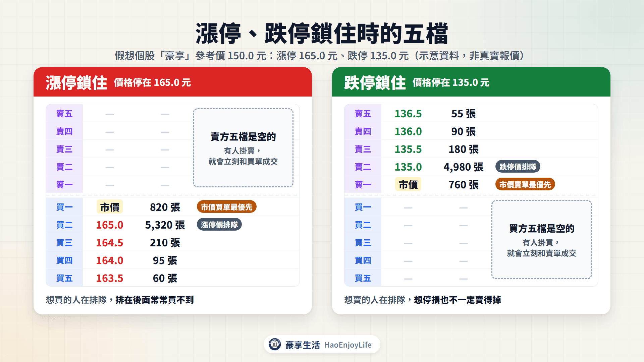
Task: Click the 市價買單最優先 orange badge
Action: coord(226,207)
